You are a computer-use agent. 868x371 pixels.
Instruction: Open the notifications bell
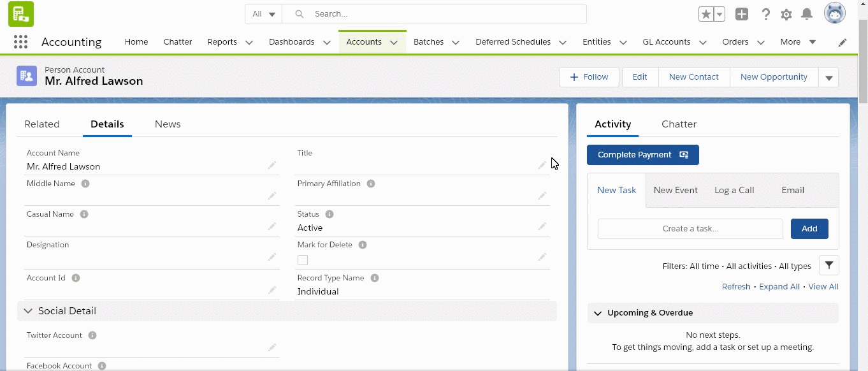(807, 14)
